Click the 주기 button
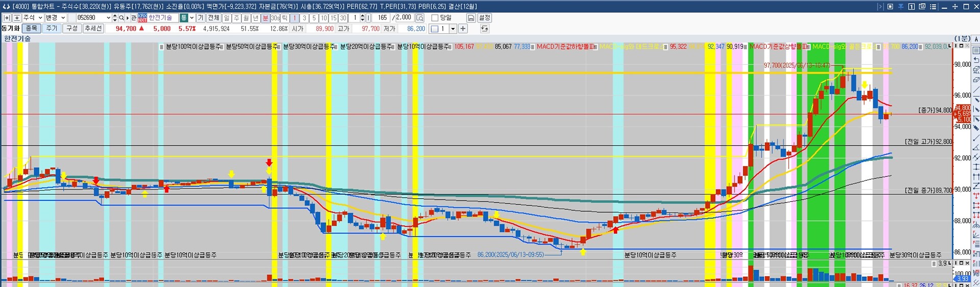980x287 pixels. (x=52, y=29)
